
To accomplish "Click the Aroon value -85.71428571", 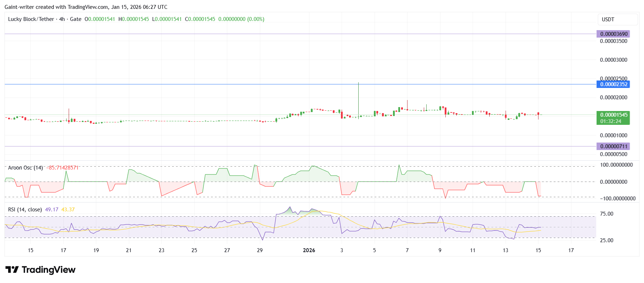I will (62, 168).
